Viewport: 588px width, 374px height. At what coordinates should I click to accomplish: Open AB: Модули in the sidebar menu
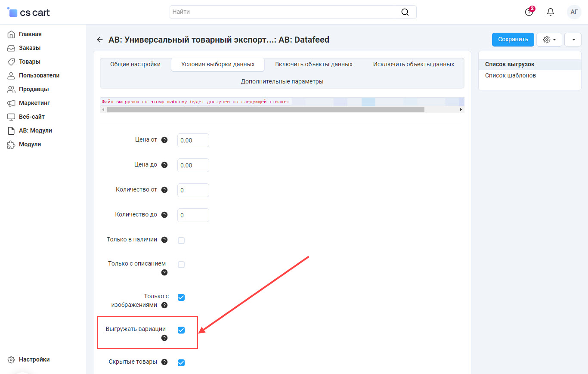[x=35, y=130]
